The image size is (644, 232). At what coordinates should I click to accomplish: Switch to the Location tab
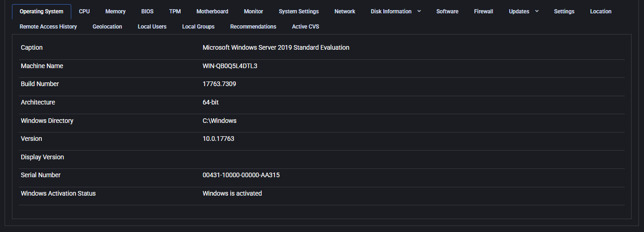[601, 12]
